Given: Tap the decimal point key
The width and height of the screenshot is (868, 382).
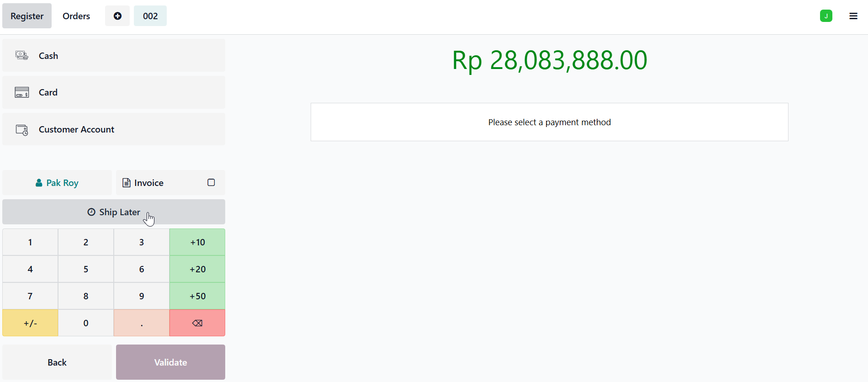Looking at the screenshot, I should [x=142, y=323].
